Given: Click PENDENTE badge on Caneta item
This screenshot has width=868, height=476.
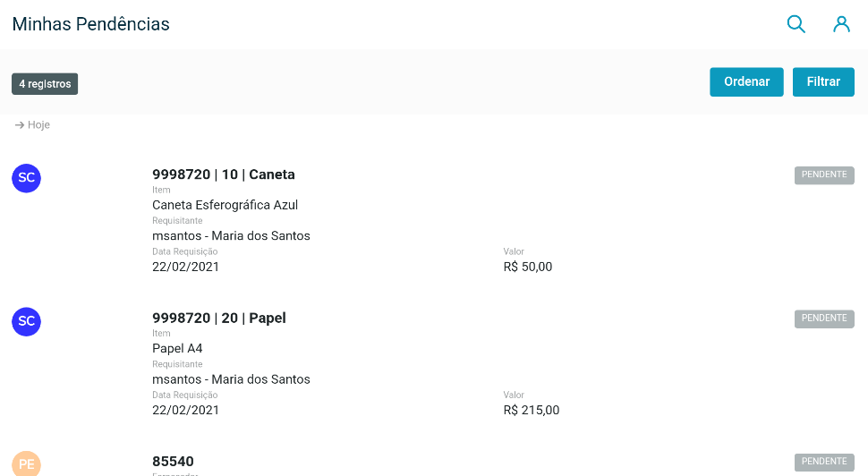Looking at the screenshot, I should [x=824, y=174].
